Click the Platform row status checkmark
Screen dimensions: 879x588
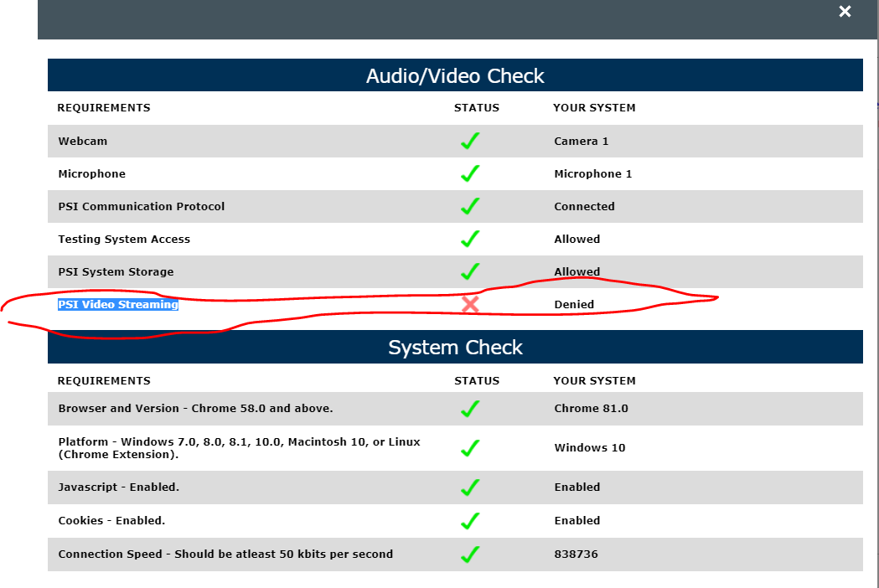470,448
